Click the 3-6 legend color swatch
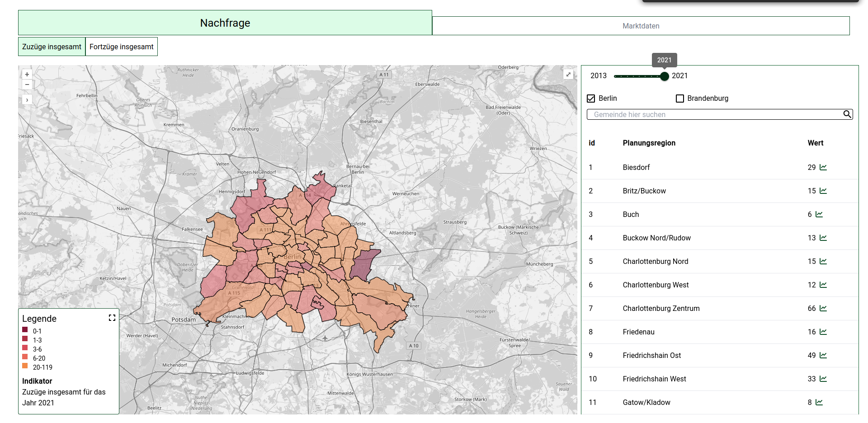Image resolution: width=868 pixels, height=423 pixels. 25,348
